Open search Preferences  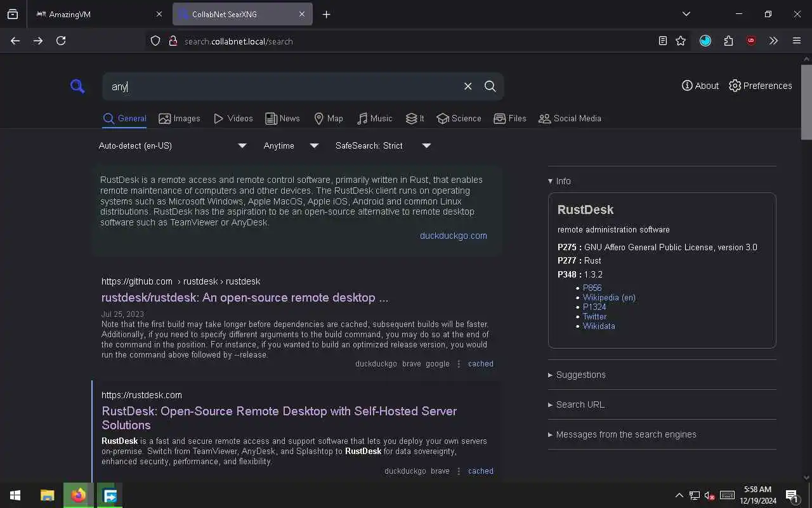[x=760, y=86]
